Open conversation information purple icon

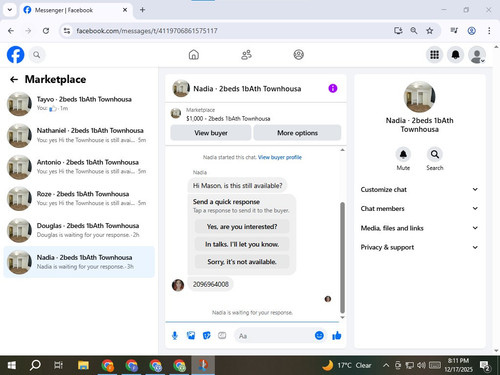pos(333,88)
